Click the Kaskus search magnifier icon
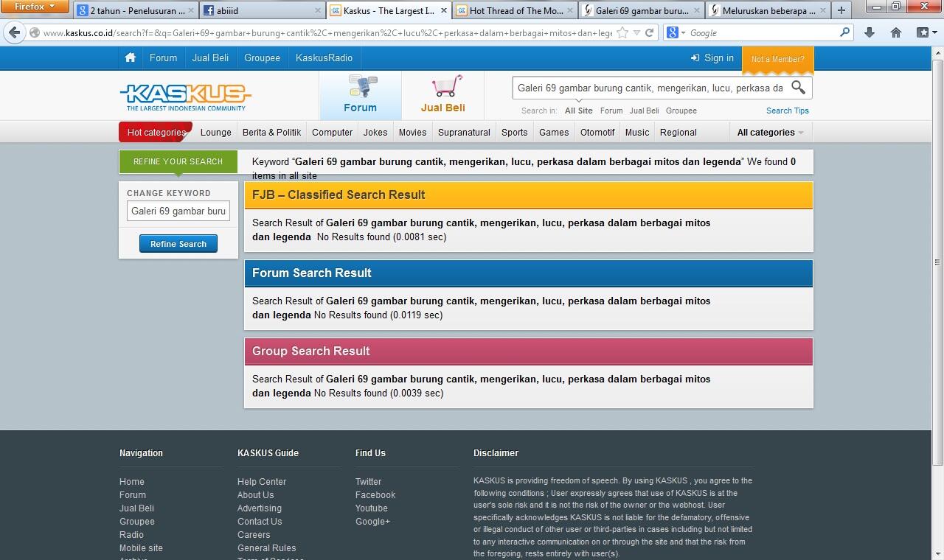Image resolution: width=944 pixels, height=560 pixels. pos(798,87)
